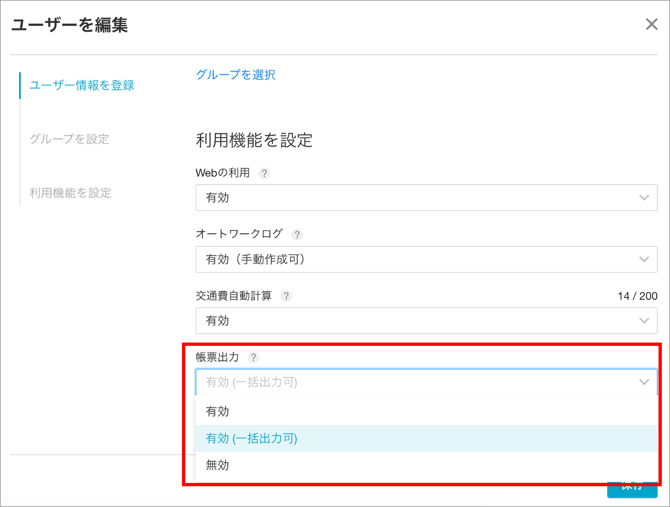Screen dimensions: 670x507
Task: Click inside the 帳票出力 search input field
Action: coord(410,382)
